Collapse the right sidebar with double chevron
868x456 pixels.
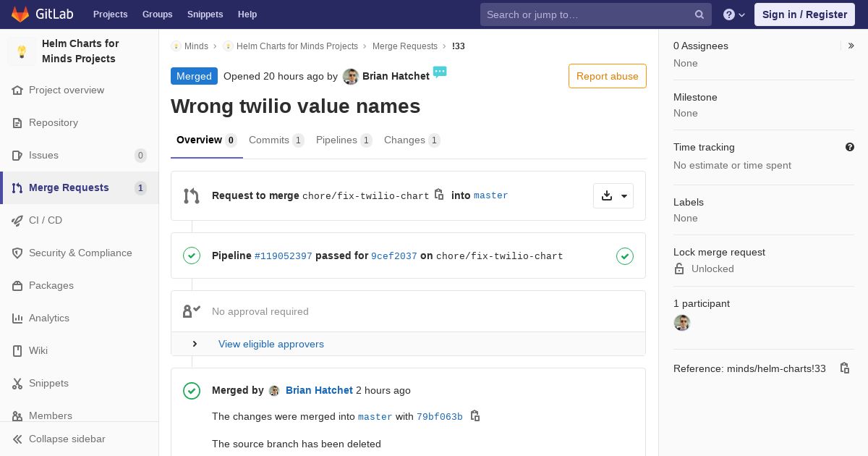(851, 46)
